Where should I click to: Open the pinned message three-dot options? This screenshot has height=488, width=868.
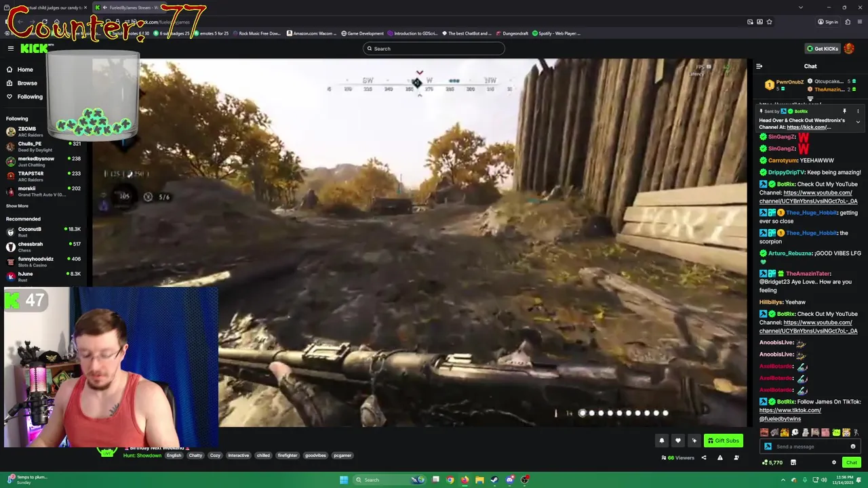tap(858, 111)
